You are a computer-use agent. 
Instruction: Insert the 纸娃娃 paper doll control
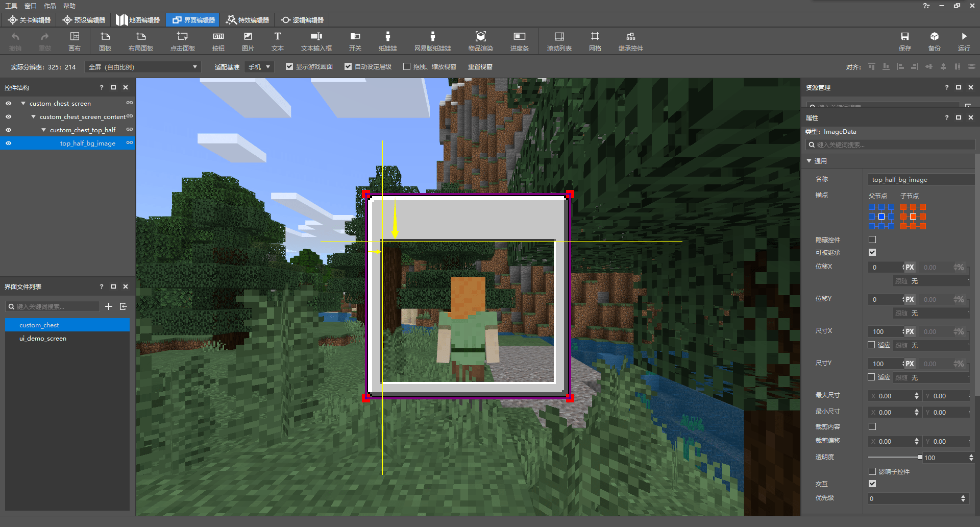click(x=388, y=41)
